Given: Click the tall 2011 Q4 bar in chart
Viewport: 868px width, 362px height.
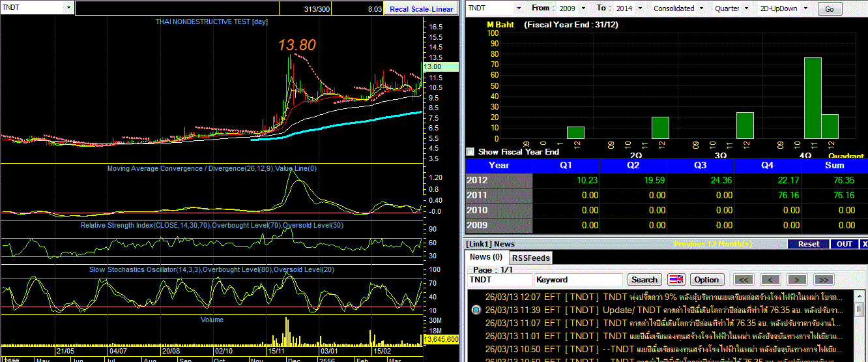Looking at the screenshot, I should click(813, 98).
